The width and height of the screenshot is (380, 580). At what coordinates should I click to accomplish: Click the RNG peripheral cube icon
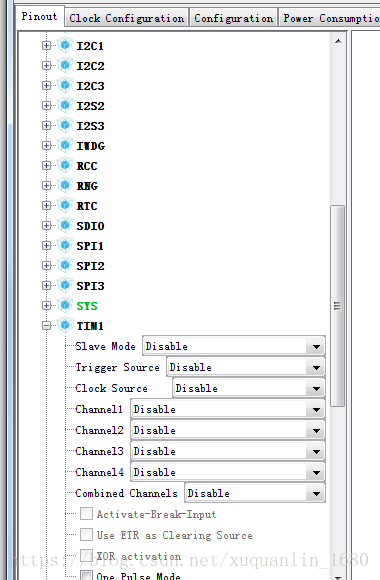[65, 185]
